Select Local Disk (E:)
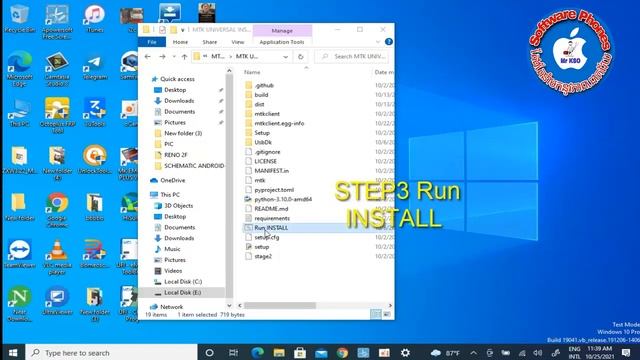This screenshot has width=640, height=360. click(x=182, y=293)
